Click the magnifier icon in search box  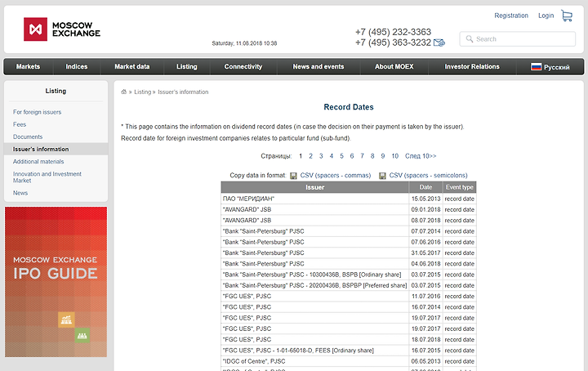point(469,38)
